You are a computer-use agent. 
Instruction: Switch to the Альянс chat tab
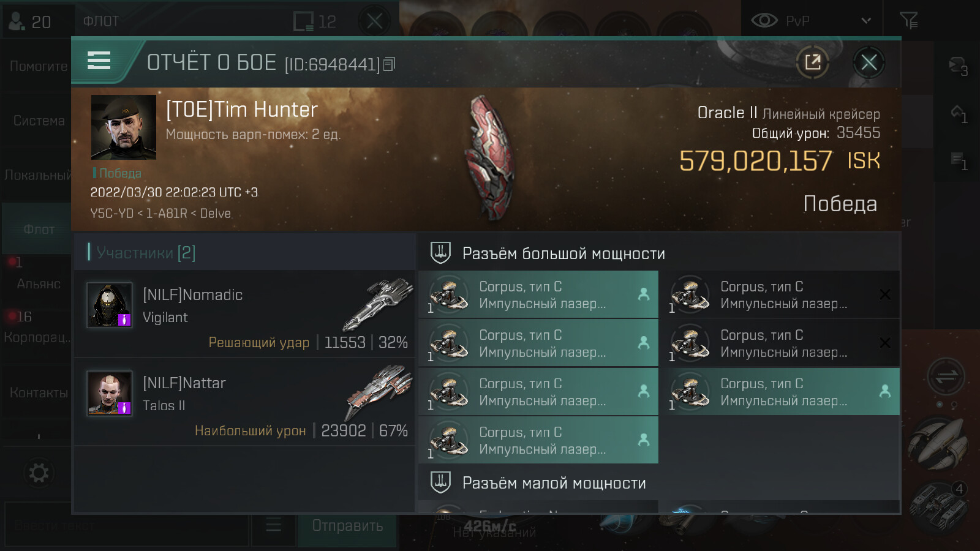coord(39,283)
